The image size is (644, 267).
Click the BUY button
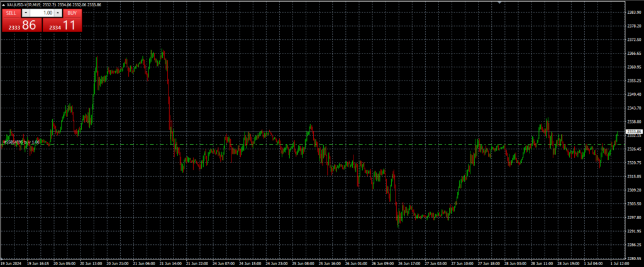click(x=72, y=13)
